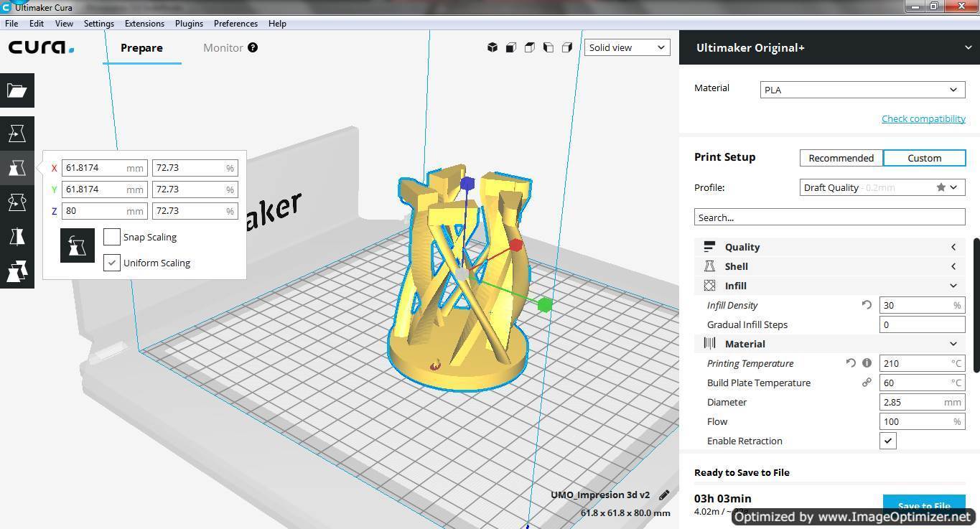
Task: Switch to the Monitor tab
Action: tap(223, 47)
